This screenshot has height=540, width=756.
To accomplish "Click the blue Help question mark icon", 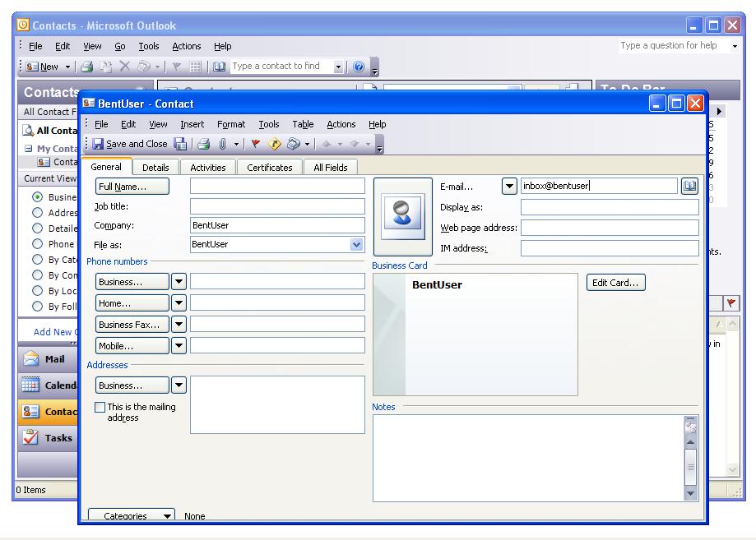I will (x=358, y=67).
